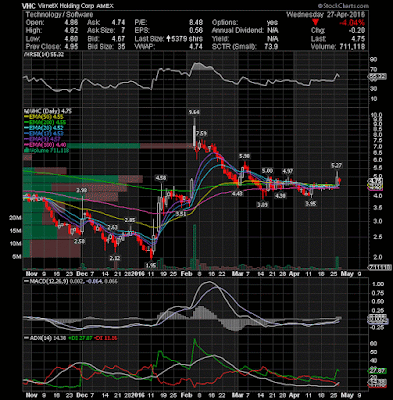Click the Open value 4.88
This screenshot has width=393, height=400.
(71, 23)
